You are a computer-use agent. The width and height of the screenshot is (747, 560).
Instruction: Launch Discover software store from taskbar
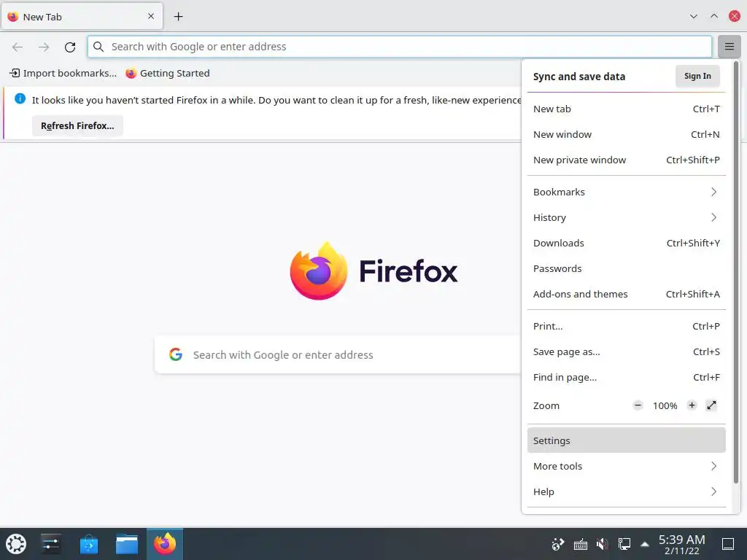89,544
